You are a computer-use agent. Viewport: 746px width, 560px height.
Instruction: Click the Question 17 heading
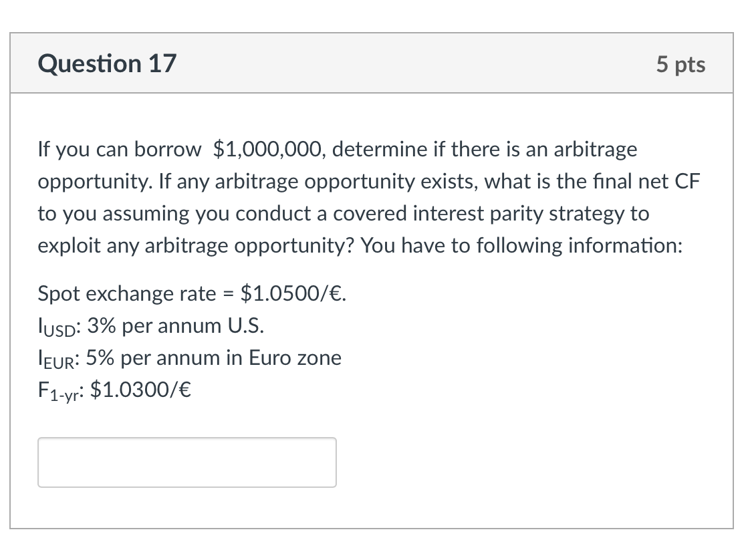(107, 63)
